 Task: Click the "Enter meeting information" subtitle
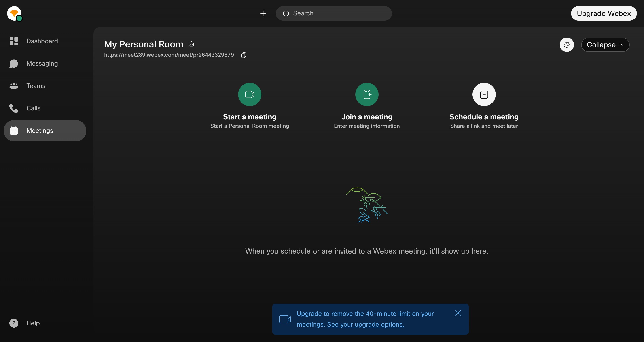[x=367, y=126]
